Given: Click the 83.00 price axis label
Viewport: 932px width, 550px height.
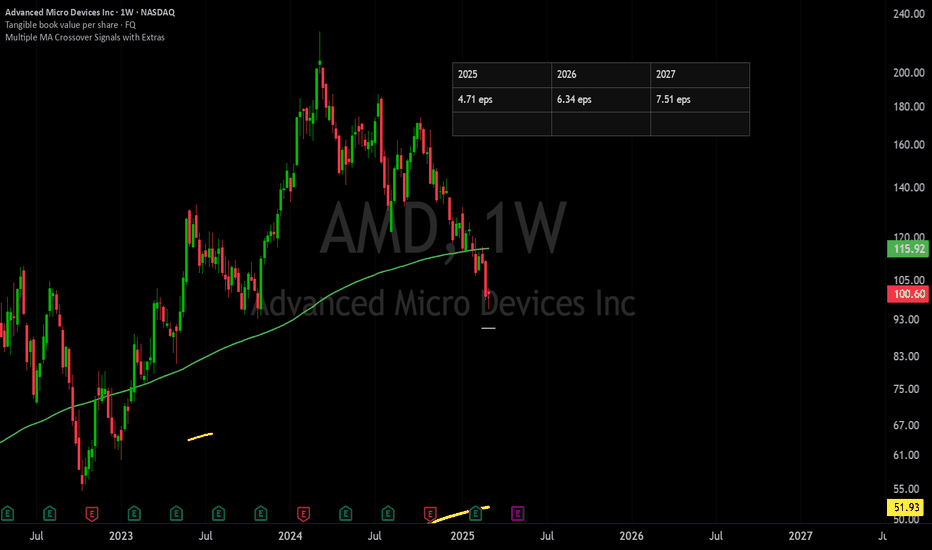Looking at the screenshot, I should [906, 356].
